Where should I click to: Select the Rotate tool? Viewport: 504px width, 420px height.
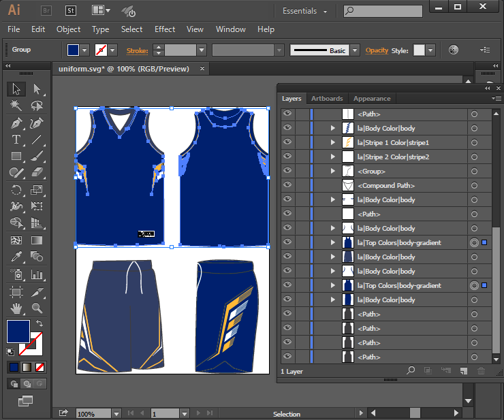point(16,190)
